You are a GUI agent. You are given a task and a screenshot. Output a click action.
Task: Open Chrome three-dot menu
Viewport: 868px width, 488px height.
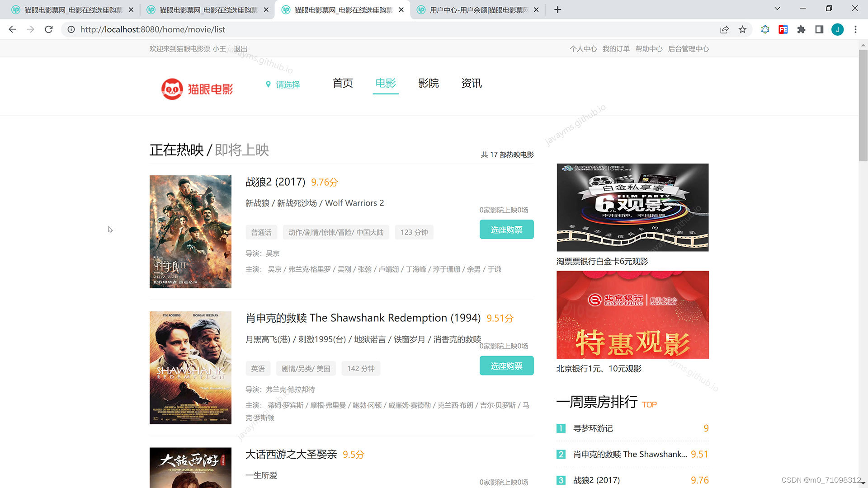coord(855,29)
